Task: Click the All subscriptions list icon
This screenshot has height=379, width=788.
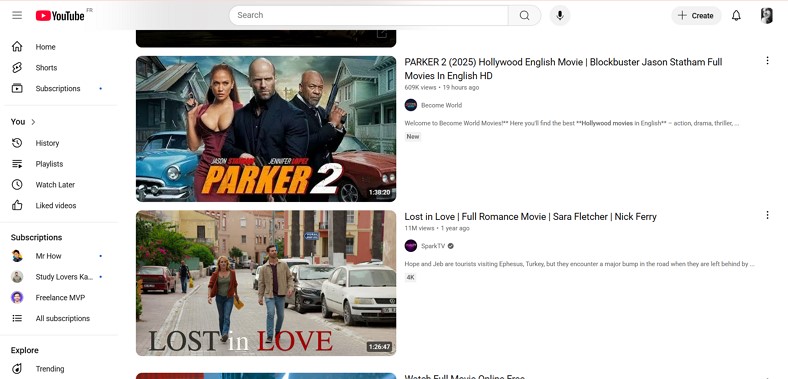Action: pyautogui.click(x=17, y=318)
